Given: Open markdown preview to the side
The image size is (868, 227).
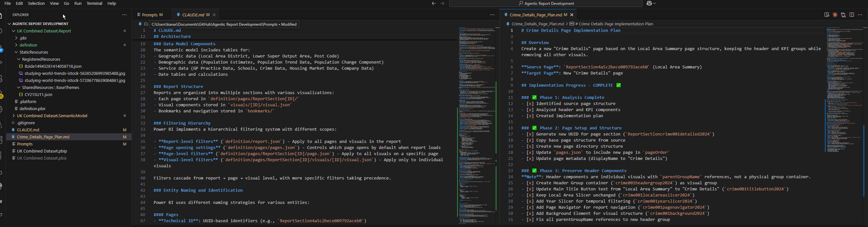Looking at the screenshot, I should 827,15.
